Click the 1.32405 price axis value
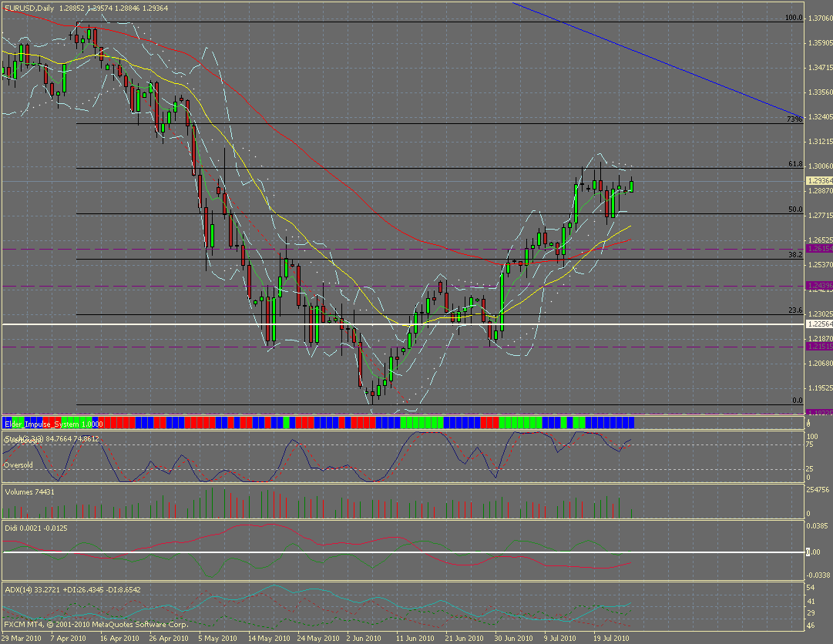 (x=820, y=117)
